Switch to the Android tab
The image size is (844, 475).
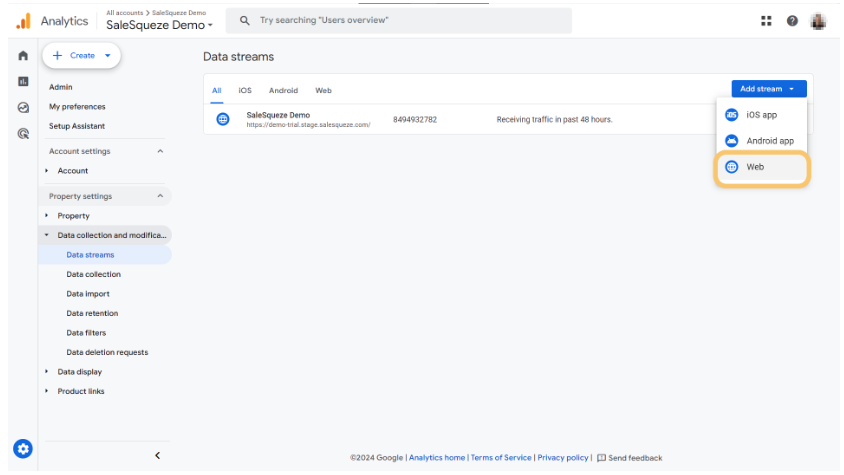(283, 90)
